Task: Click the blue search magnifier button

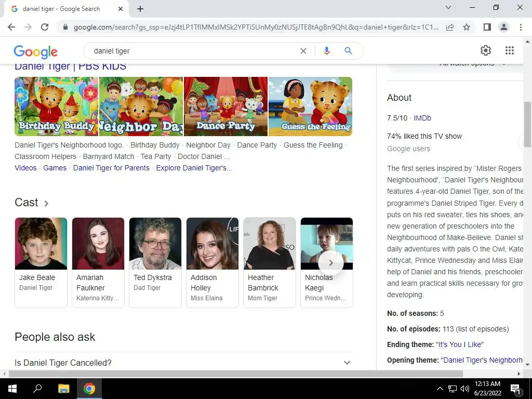Action: point(348,51)
